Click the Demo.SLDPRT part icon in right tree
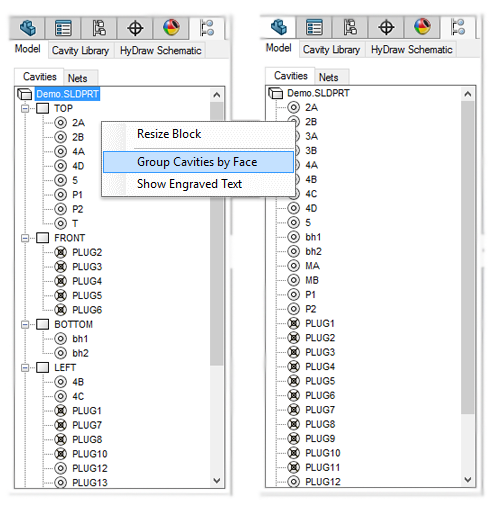The width and height of the screenshot is (490, 514). (x=276, y=93)
